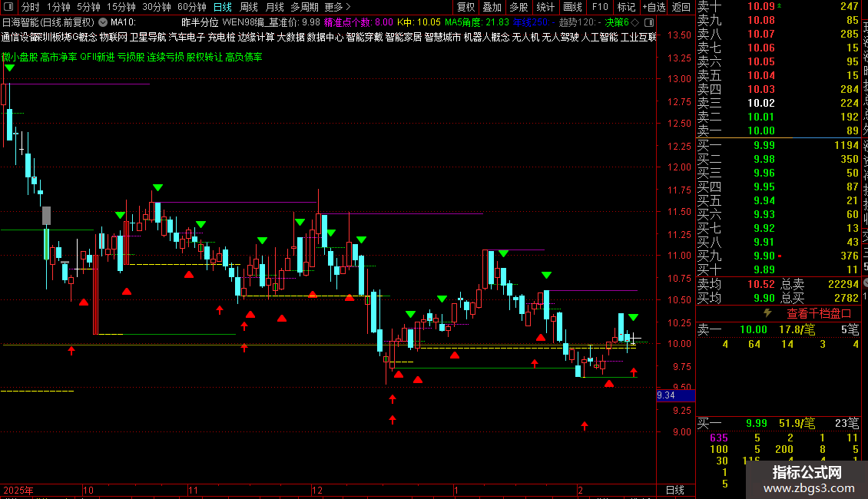Open the 人工智能 concept tag
The width and height of the screenshot is (868, 499).
[x=599, y=37]
